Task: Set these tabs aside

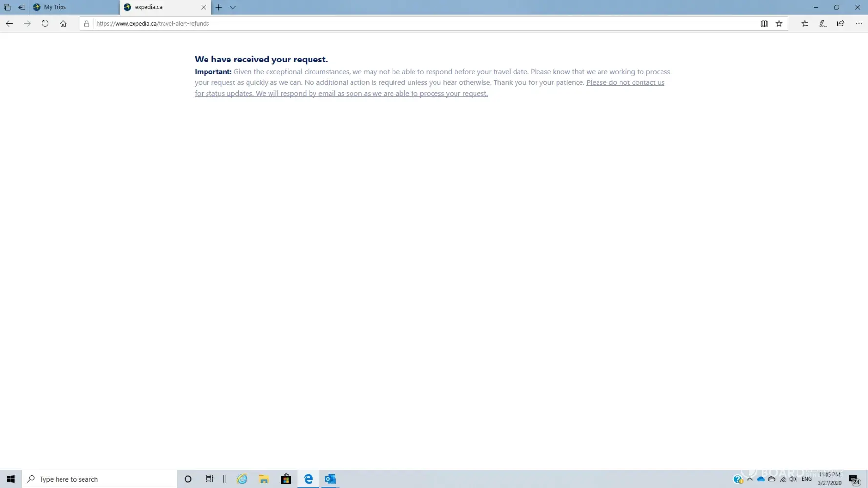Action: pyautogui.click(x=22, y=7)
